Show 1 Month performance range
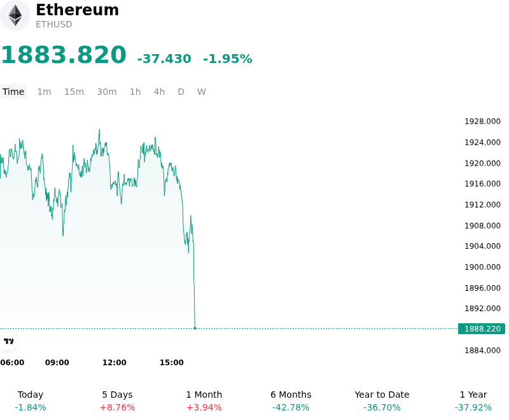 click(204, 401)
